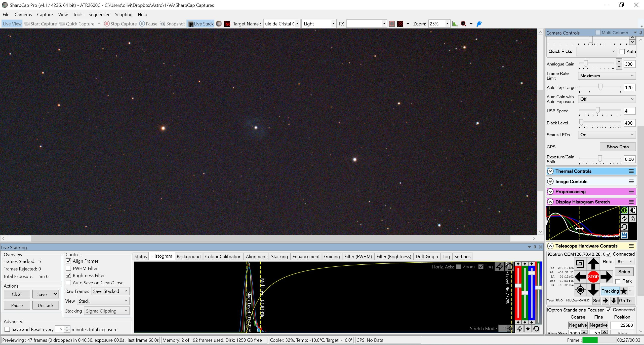The width and height of the screenshot is (644, 345).
Task: Open the Stacking Sigma Clipping dropdown
Action: click(107, 311)
